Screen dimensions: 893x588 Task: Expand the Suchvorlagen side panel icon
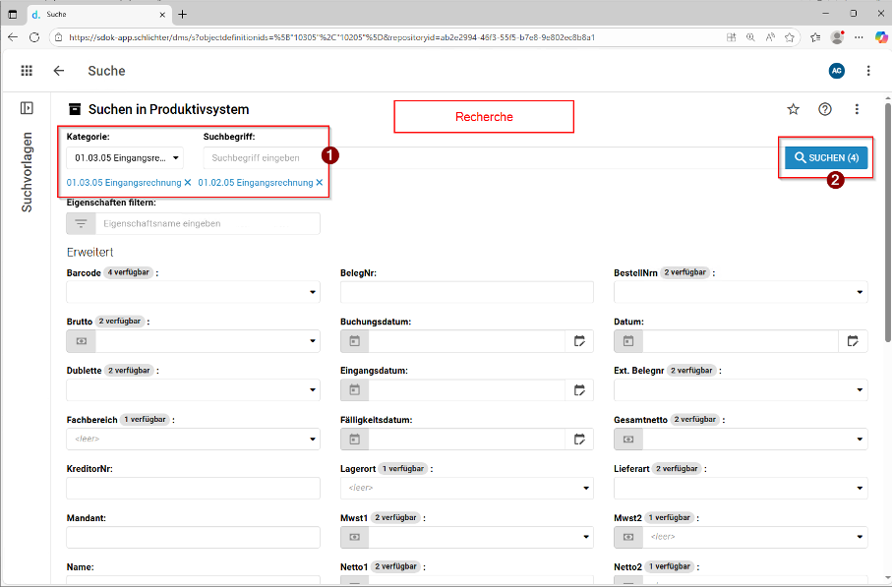coord(27,108)
